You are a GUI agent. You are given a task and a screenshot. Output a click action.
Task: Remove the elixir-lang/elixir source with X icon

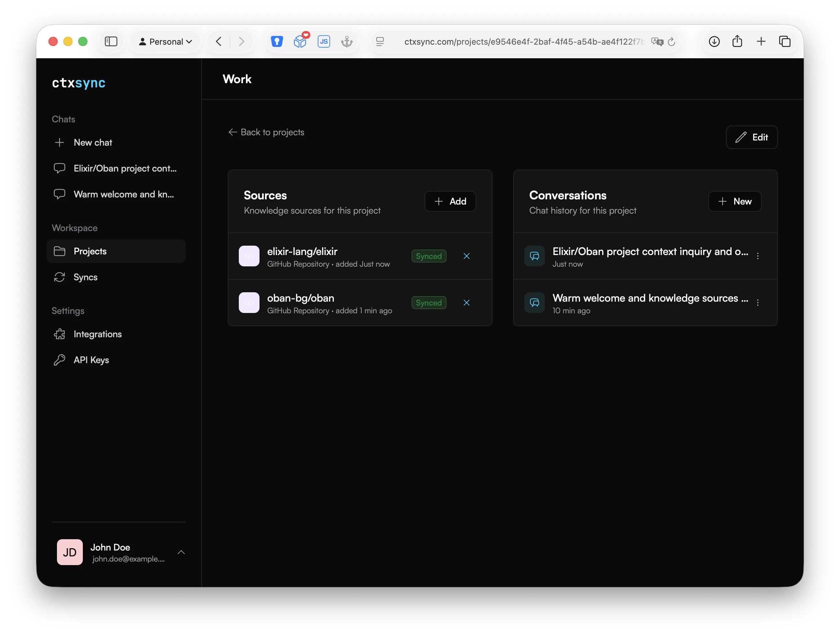coord(466,256)
